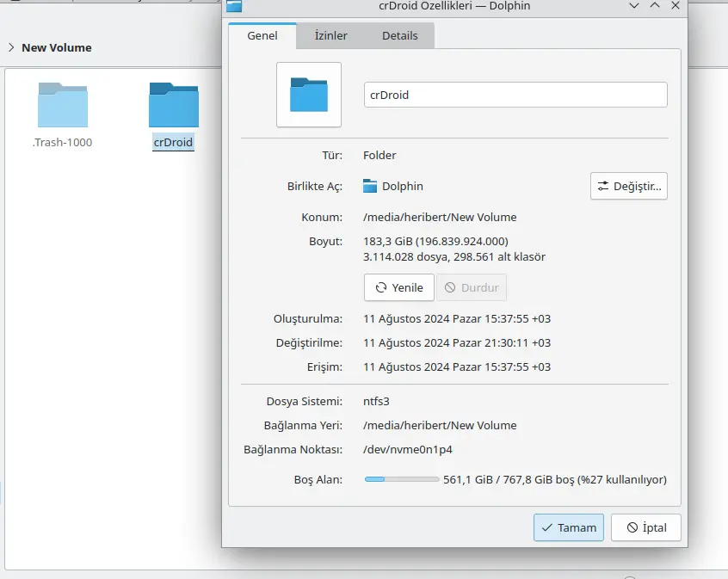The height and width of the screenshot is (579, 728).
Task: Switch to the Genel tab
Action: click(262, 36)
